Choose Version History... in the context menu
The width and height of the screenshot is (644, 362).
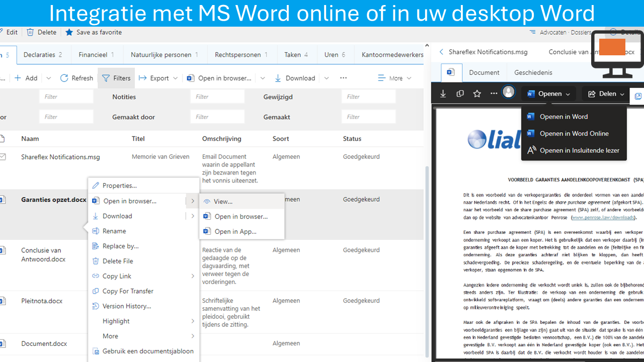tap(144, 306)
